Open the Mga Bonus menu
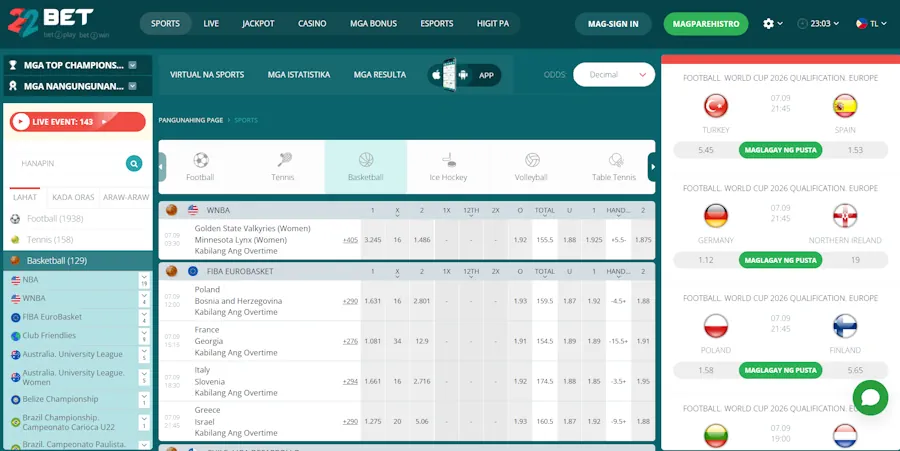 (374, 24)
